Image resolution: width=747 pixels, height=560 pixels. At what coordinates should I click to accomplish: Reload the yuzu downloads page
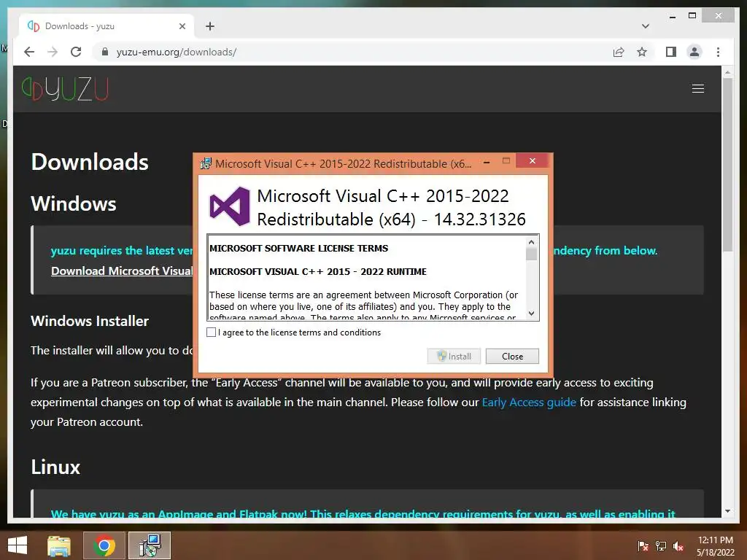pyautogui.click(x=76, y=52)
